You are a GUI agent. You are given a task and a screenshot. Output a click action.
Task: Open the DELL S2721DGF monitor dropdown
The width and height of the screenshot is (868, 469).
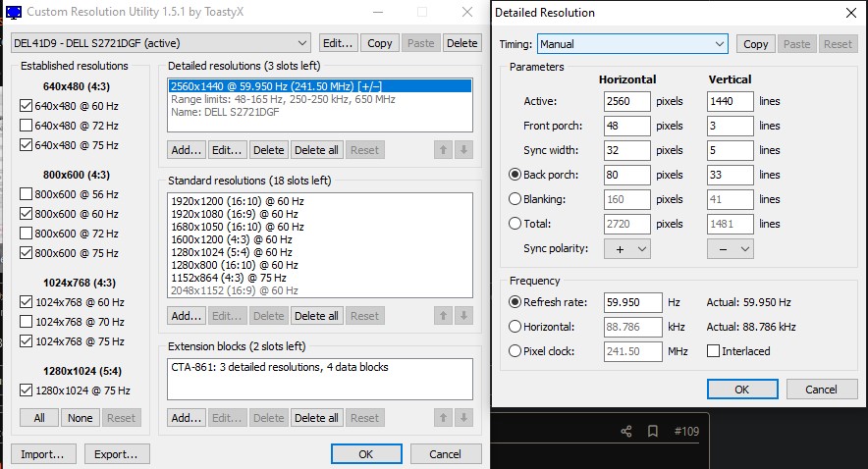coord(160,43)
